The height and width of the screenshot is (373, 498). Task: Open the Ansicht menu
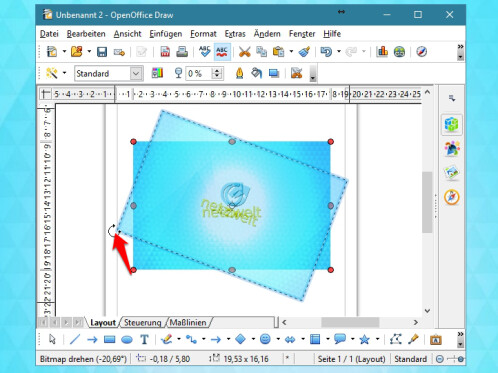[x=127, y=34]
